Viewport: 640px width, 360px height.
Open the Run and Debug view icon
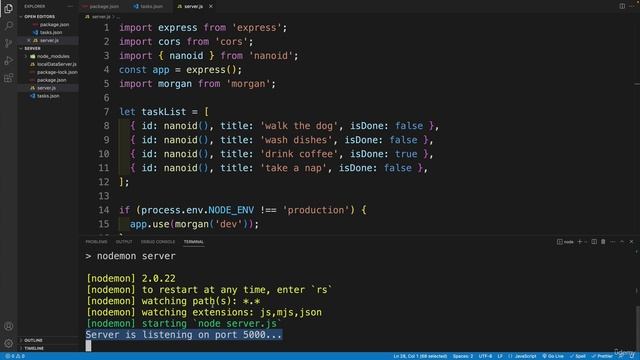point(8,60)
